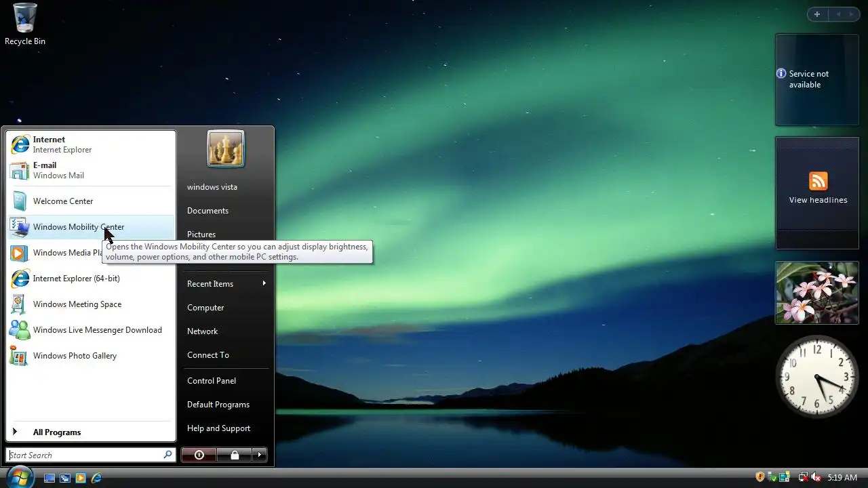
Task: Open Windows Meeting Space
Action: 91,304
